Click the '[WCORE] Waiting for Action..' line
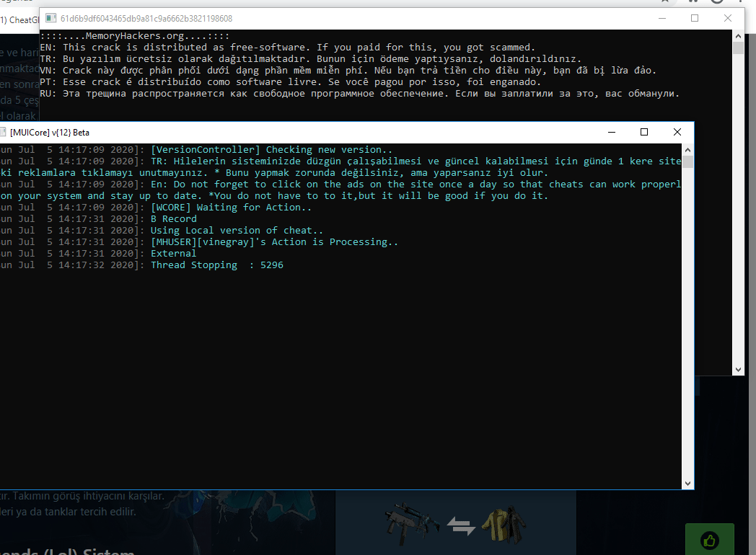 point(231,207)
